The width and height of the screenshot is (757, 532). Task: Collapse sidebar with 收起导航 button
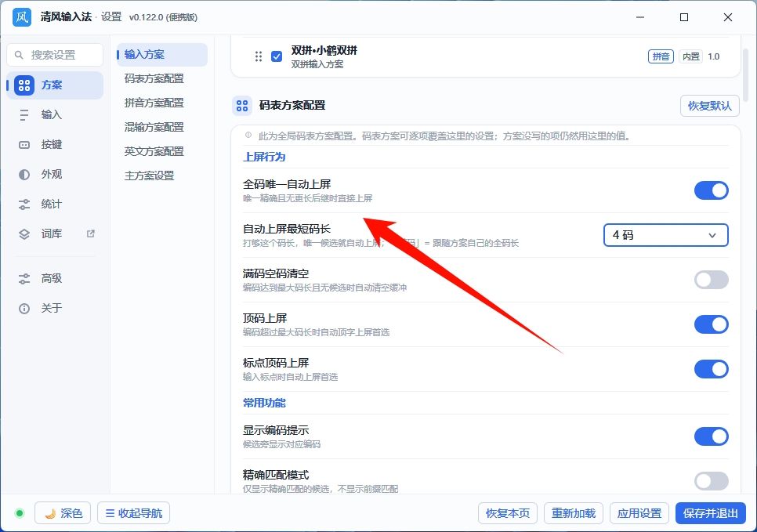coord(134,513)
